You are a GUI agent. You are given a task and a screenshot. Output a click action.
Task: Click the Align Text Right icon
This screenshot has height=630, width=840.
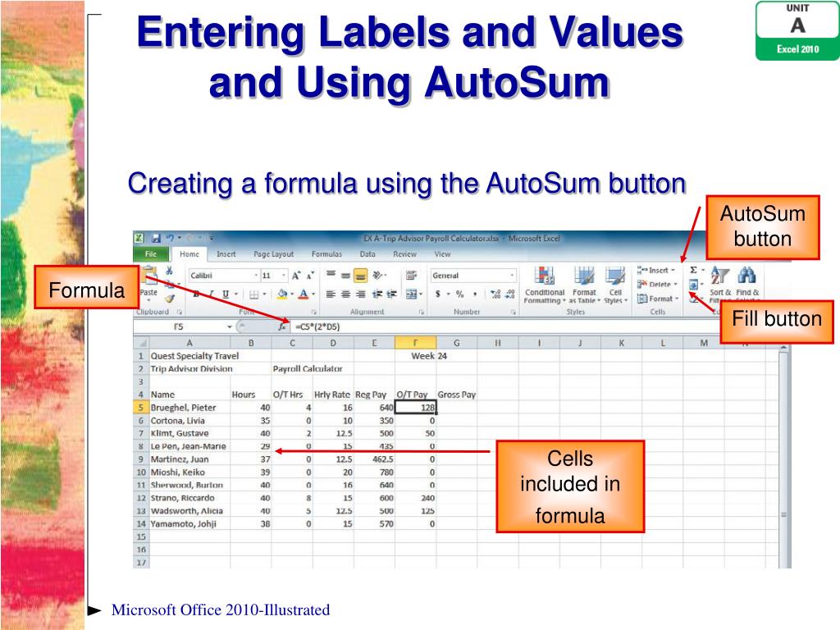coord(361,294)
